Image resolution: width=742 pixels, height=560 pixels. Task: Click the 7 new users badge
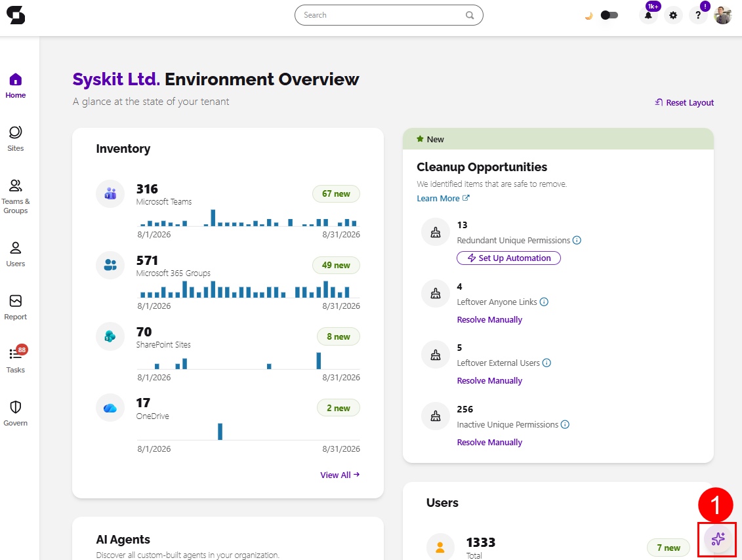pos(668,548)
